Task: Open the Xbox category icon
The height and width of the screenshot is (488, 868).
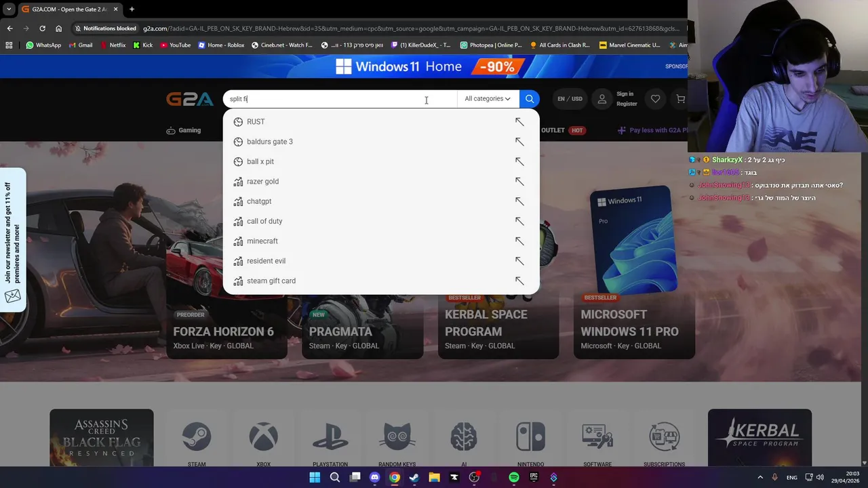Action: point(263,437)
